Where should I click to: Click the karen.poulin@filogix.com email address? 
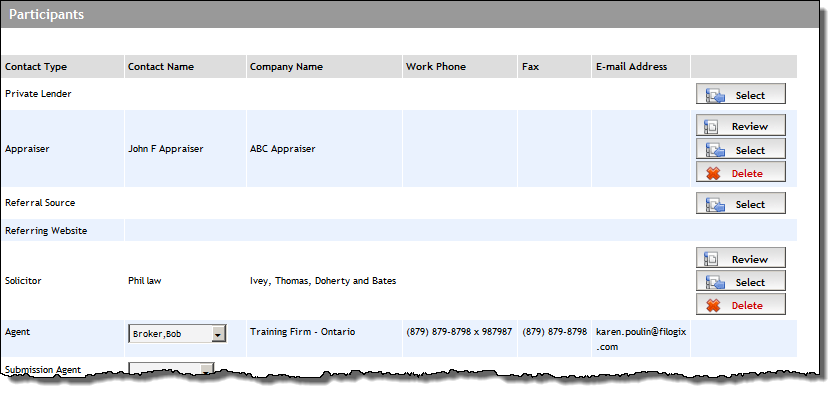(641, 339)
